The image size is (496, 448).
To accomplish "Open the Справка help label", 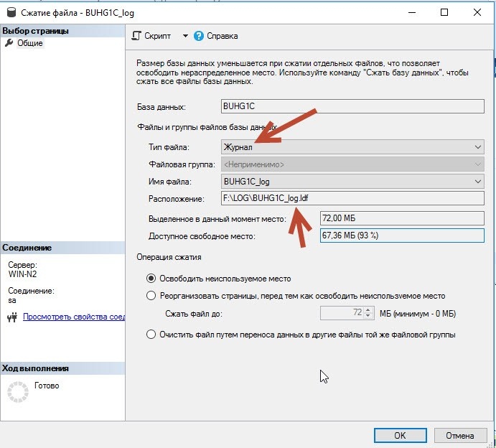I will click(222, 36).
